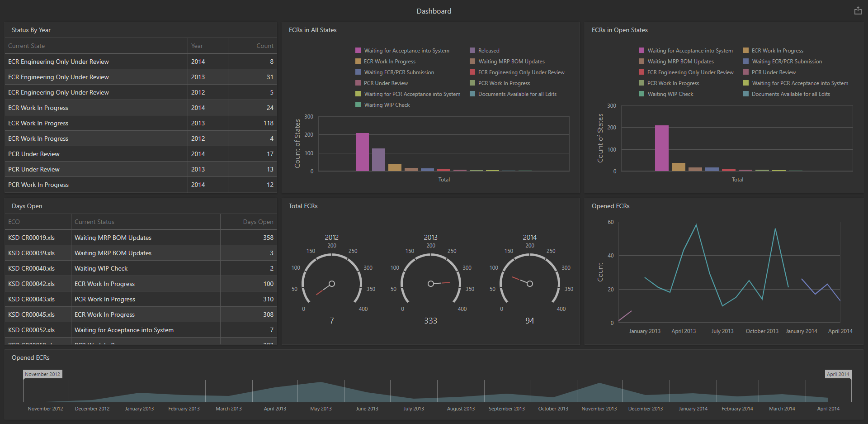Viewport: 868px width, 424px height.
Task: Click the ECR Work In Progress legend swatch
Action: (357, 61)
